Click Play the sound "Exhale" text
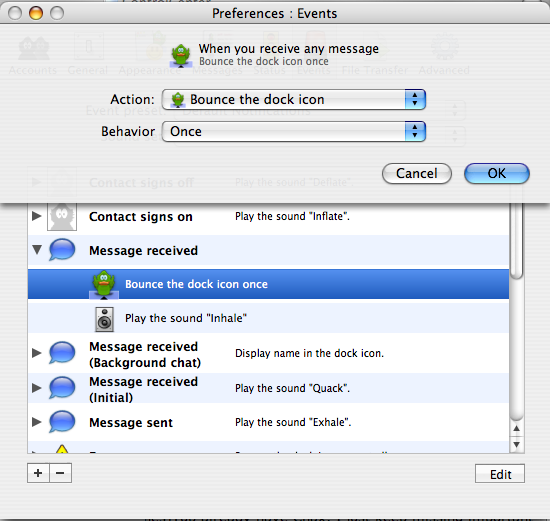 coord(293,422)
